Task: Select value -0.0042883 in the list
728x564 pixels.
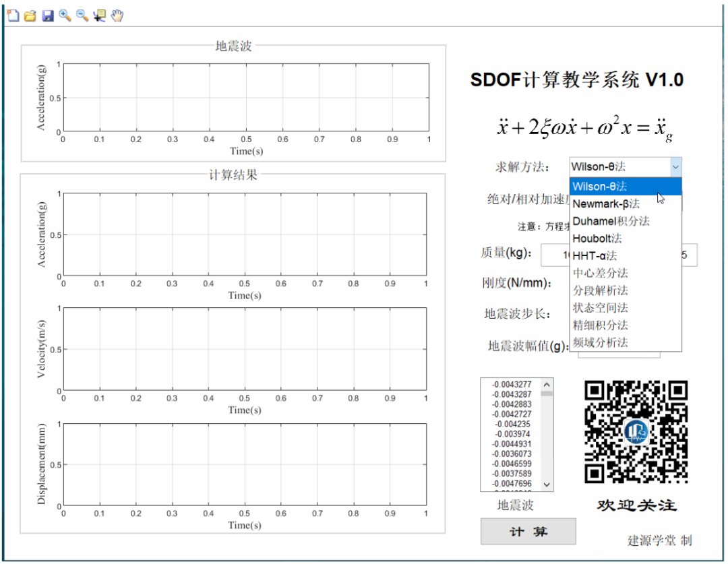Action: coord(512,404)
